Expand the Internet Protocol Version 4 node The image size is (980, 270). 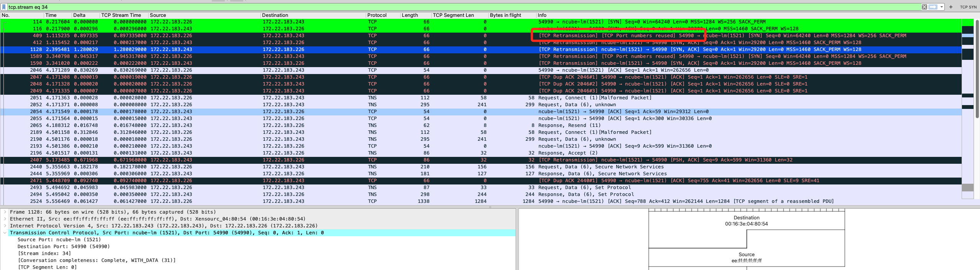tap(5, 226)
